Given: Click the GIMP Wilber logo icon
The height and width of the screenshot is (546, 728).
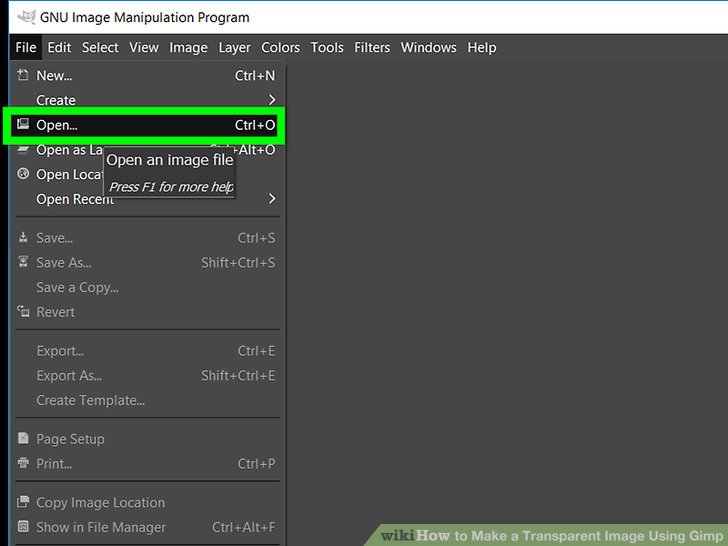Looking at the screenshot, I should pyautogui.click(x=26, y=17).
